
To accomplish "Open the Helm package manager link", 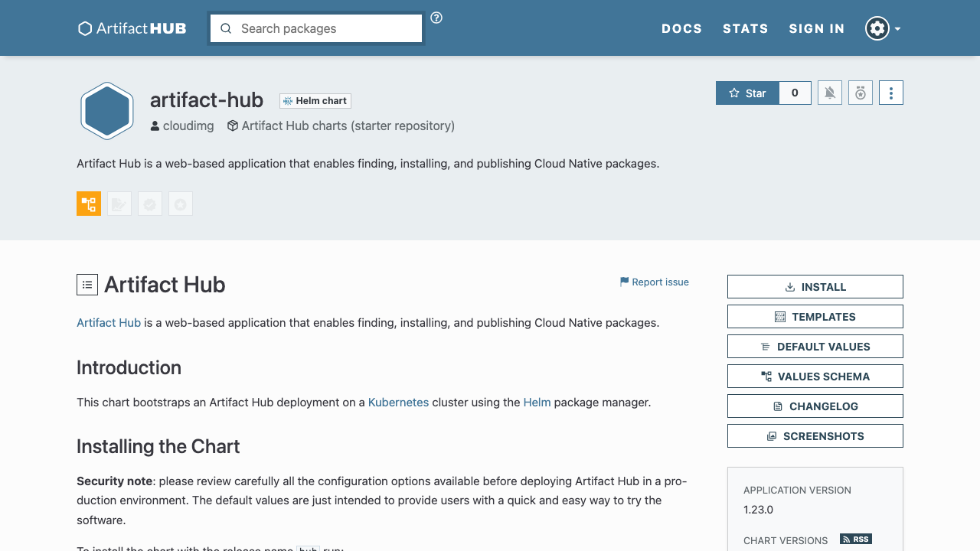I will click(537, 403).
